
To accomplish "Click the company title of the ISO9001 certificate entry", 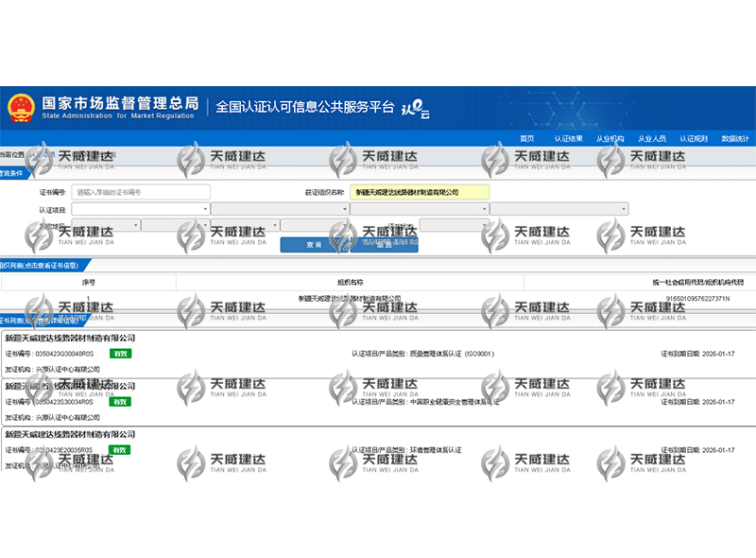I will (70, 338).
